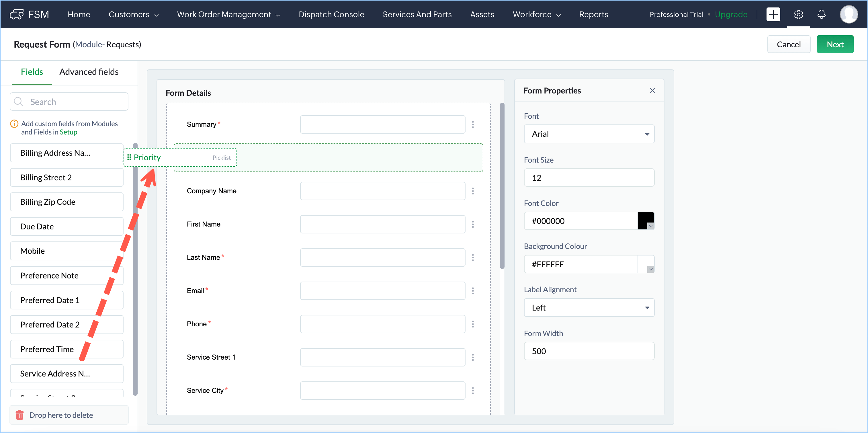
Task: Expand the Font dropdown showing Arial
Action: click(x=589, y=134)
